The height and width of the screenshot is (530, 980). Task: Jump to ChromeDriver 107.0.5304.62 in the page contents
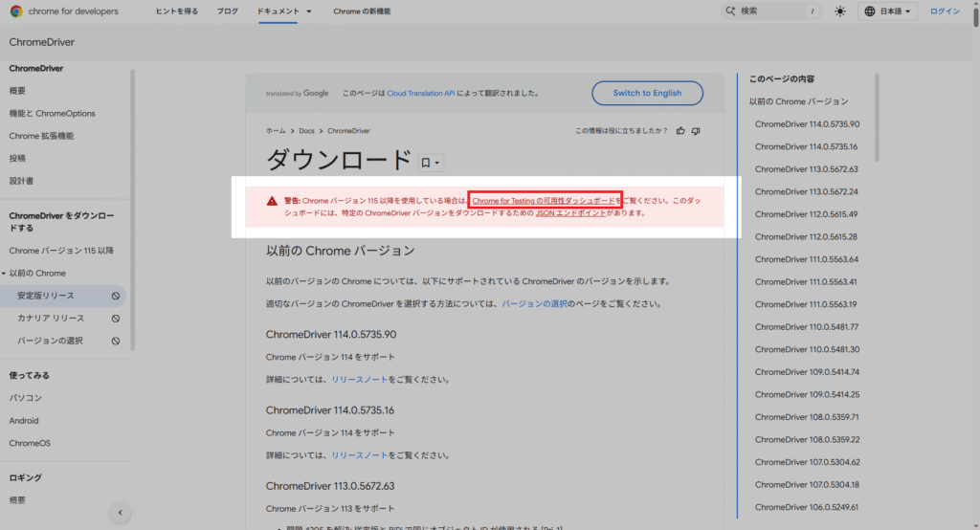tap(807, 462)
